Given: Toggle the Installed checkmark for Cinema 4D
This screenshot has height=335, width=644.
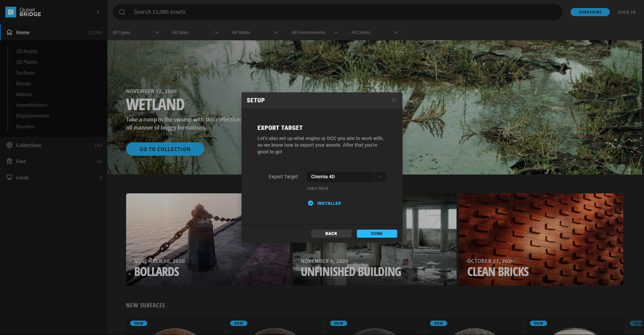Looking at the screenshot, I should click(x=311, y=203).
